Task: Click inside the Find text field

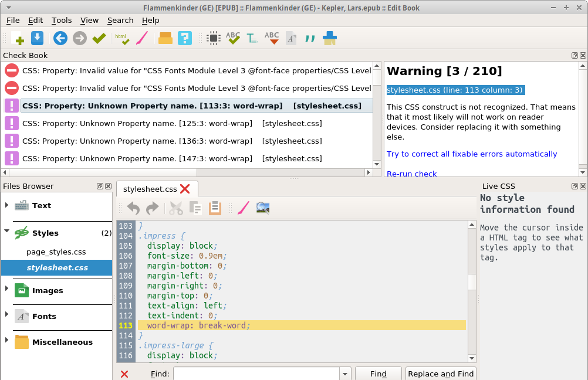Action: pyautogui.click(x=256, y=374)
